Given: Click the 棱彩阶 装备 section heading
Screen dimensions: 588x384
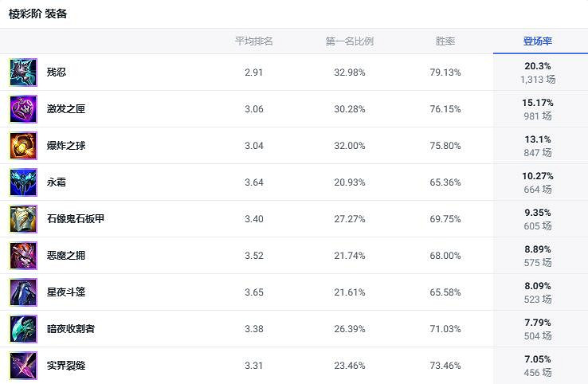Looking at the screenshot, I should (38, 14).
